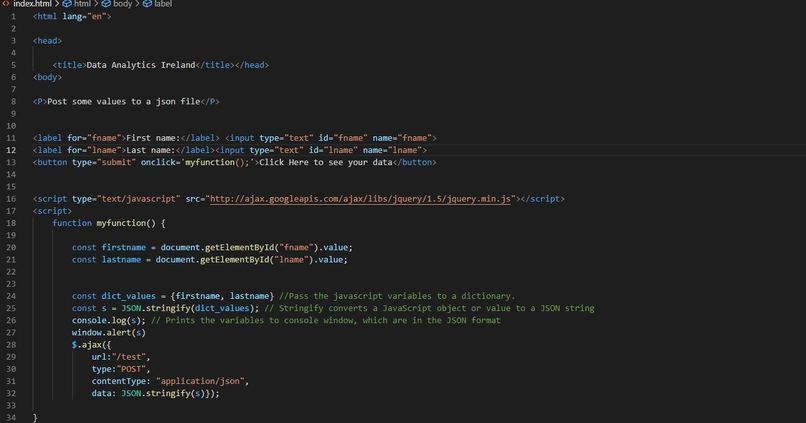Click the index.html file icon in breadcrumb

(6, 4)
